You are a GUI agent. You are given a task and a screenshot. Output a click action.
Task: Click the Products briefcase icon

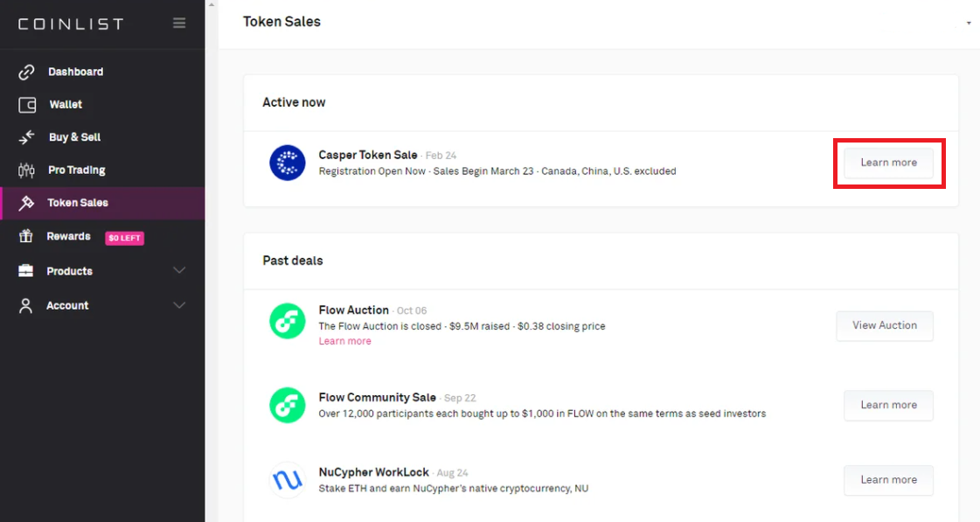26,271
